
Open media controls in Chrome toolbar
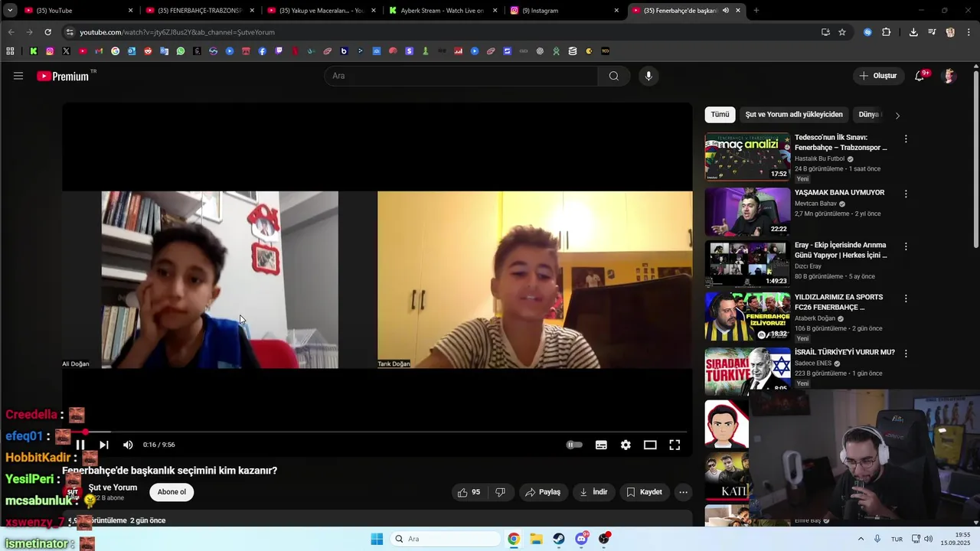(932, 32)
